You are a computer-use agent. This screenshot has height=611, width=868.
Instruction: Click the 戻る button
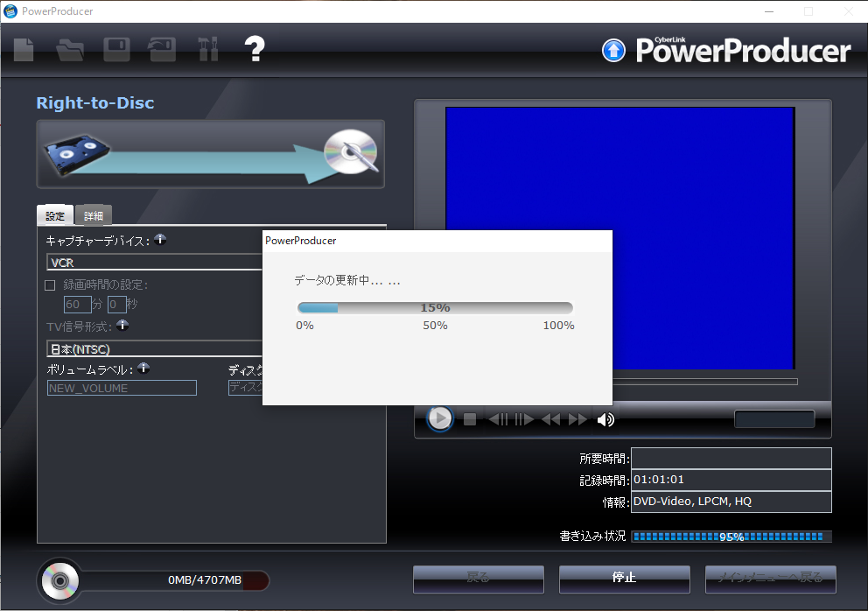(x=479, y=579)
